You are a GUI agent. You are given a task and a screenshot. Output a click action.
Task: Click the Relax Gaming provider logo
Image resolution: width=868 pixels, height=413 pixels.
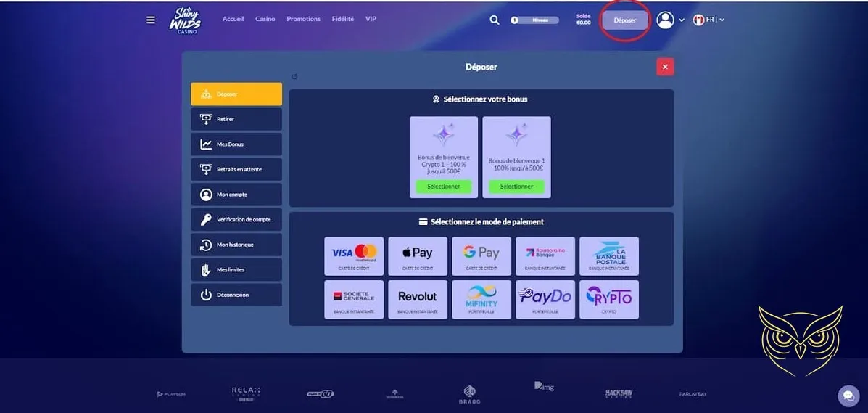246,393
